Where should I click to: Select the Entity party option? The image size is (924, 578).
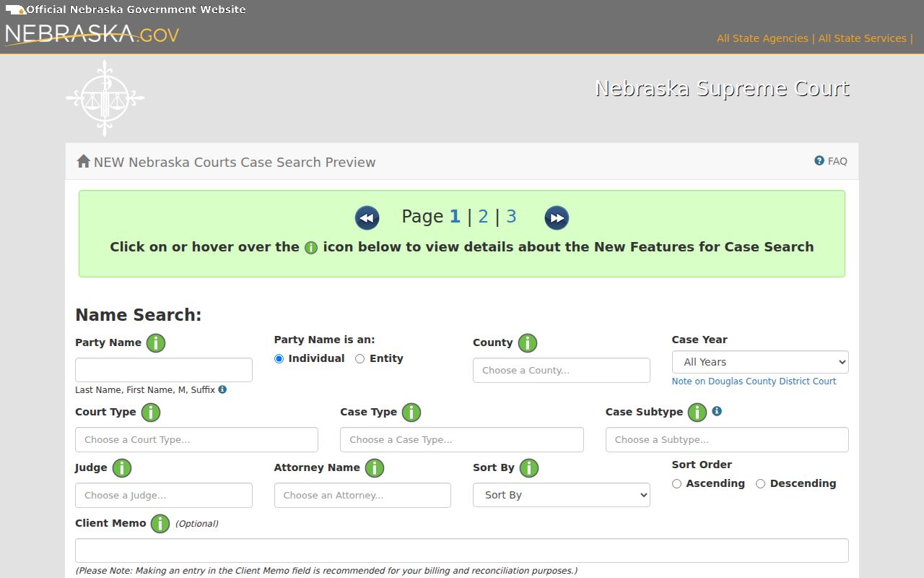[x=359, y=359]
